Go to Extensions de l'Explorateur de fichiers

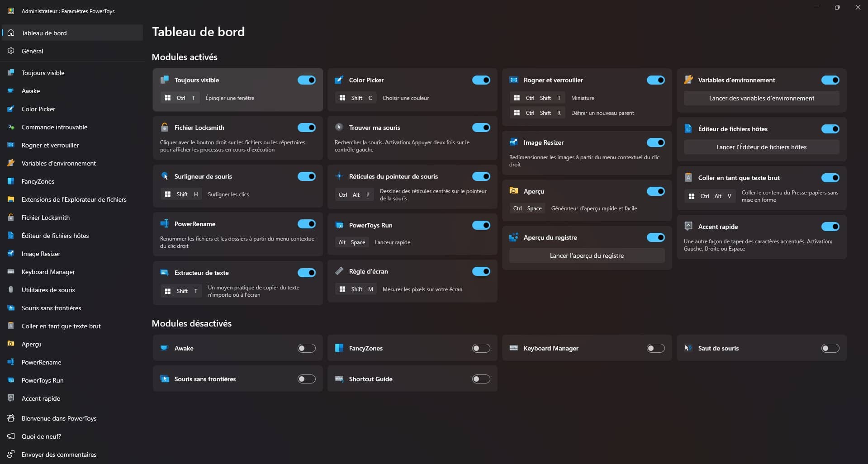(x=72, y=199)
